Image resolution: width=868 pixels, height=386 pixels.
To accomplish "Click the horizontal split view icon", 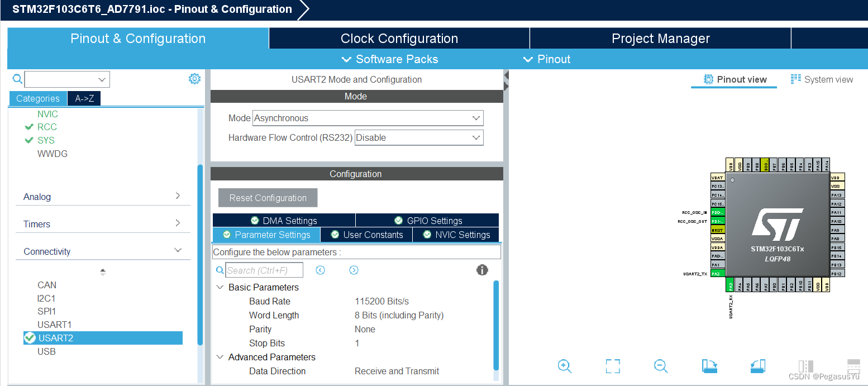I will [853, 366].
